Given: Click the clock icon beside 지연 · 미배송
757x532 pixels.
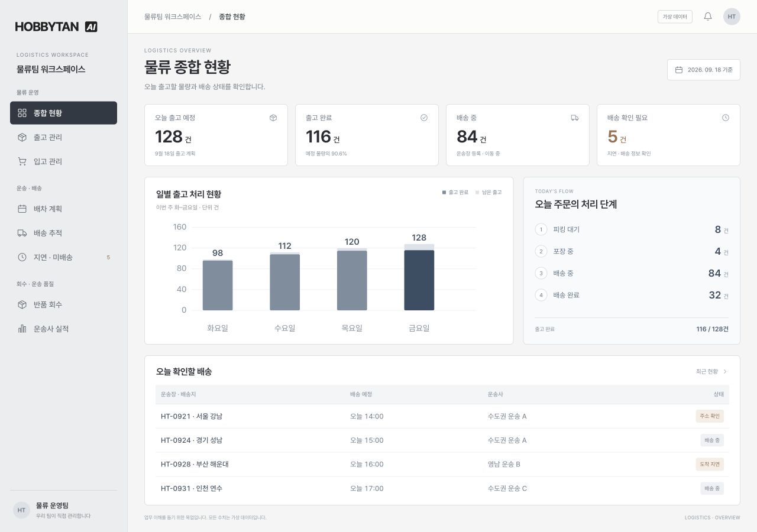Looking at the screenshot, I should tap(22, 257).
